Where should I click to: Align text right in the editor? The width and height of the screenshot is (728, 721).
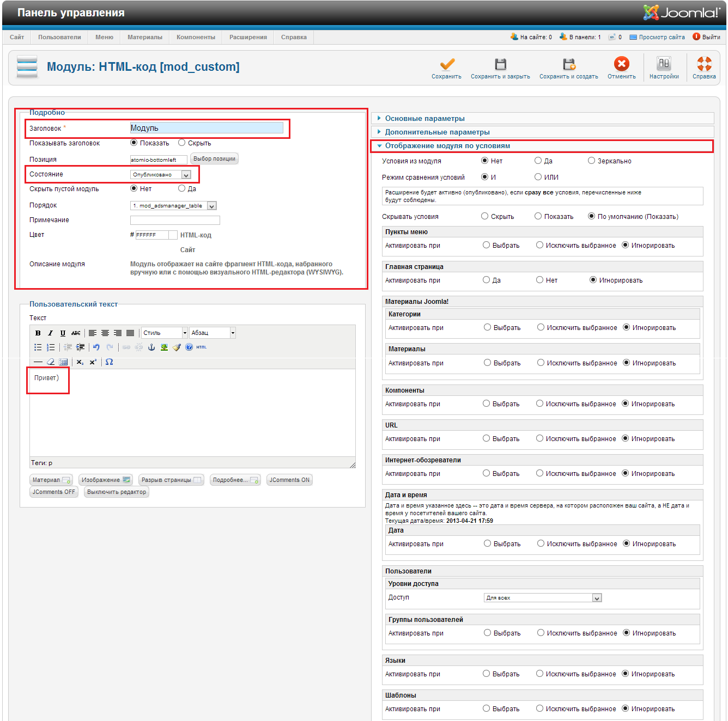pos(118,333)
